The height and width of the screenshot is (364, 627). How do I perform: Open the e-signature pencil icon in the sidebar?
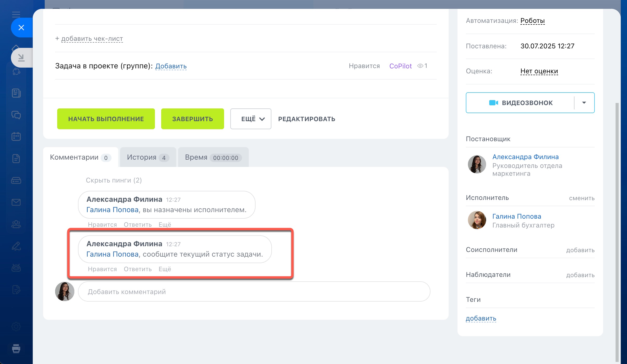click(16, 246)
